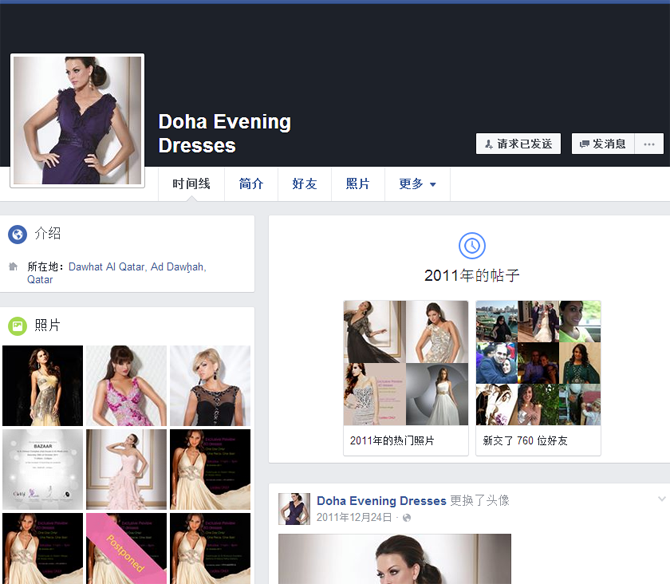Click the public globe icon next to the post date
This screenshot has width=670, height=584.
pos(405,517)
